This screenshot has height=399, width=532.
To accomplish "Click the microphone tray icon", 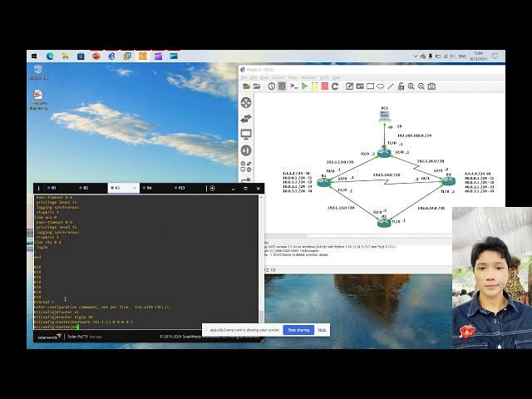I will pyautogui.click(x=431, y=57).
